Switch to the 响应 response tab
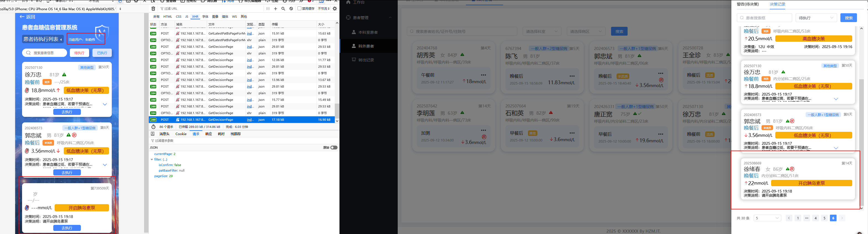Viewport: 868px width, 234px height. click(209, 134)
